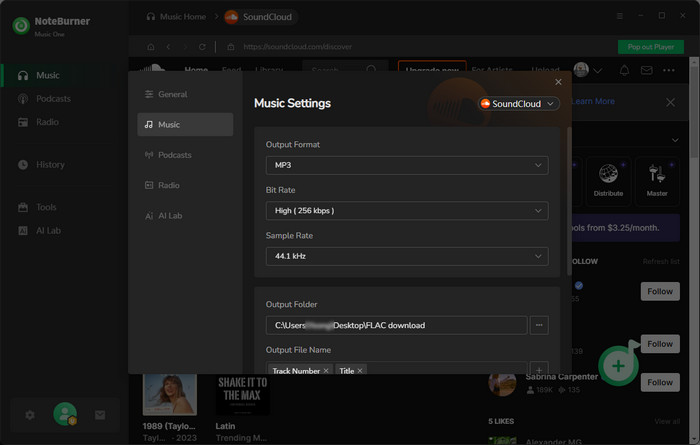Click the settings gear icon at bottom left
Image resolution: width=700 pixels, height=445 pixels.
click(x=30, y=415)
